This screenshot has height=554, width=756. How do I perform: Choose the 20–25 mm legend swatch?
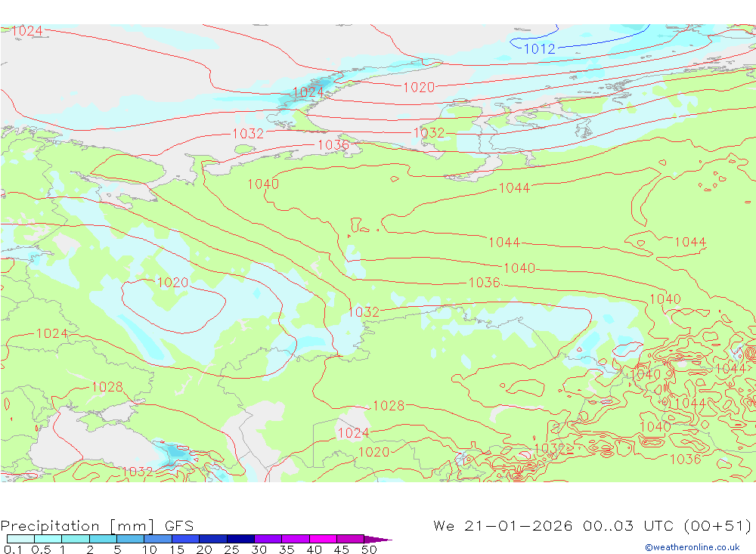coord(213,539)
